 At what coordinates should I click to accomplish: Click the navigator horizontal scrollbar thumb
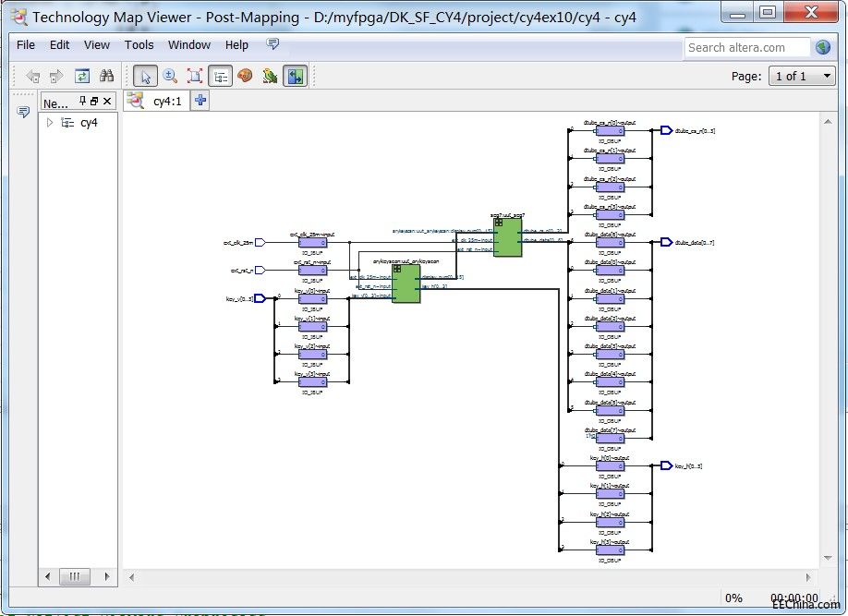pyautogui.click(x=74, y=576)
